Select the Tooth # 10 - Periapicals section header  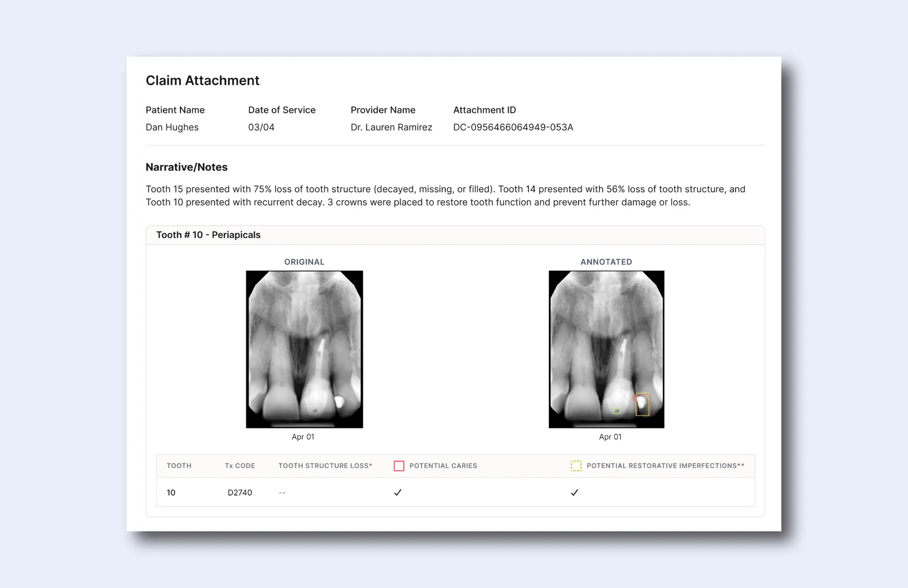[208, 235]
